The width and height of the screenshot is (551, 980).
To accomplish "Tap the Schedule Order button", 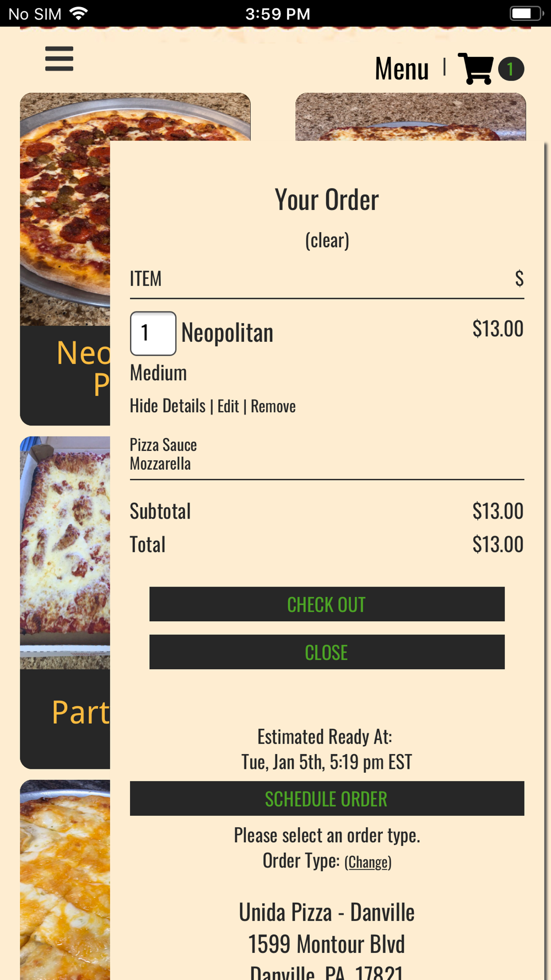I will tap(327, 799).
